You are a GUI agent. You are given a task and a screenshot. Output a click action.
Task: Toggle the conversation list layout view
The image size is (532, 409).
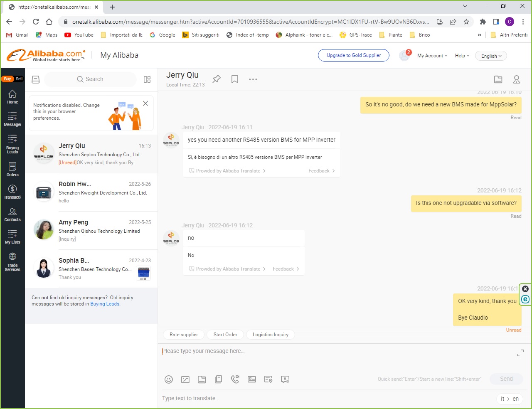147,79
